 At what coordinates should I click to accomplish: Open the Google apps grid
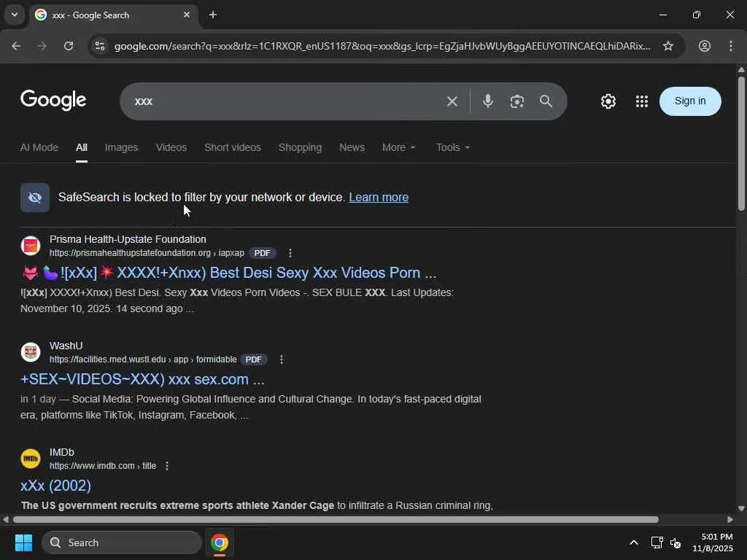point(642,101)
